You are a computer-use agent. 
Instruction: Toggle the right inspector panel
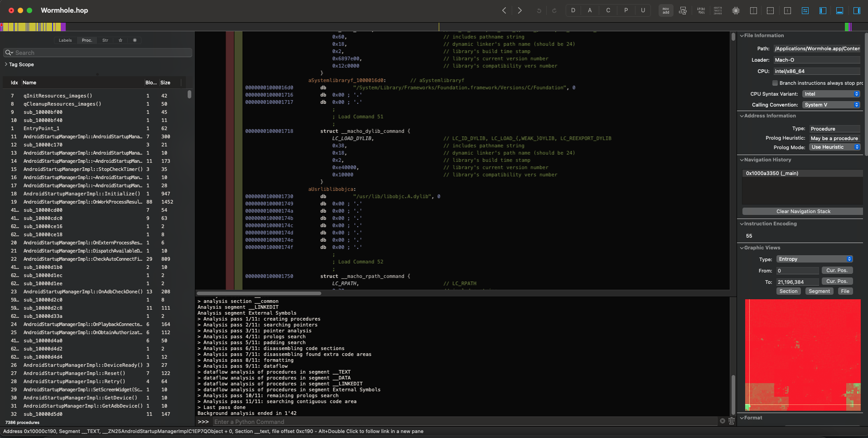tap(857, 10)
